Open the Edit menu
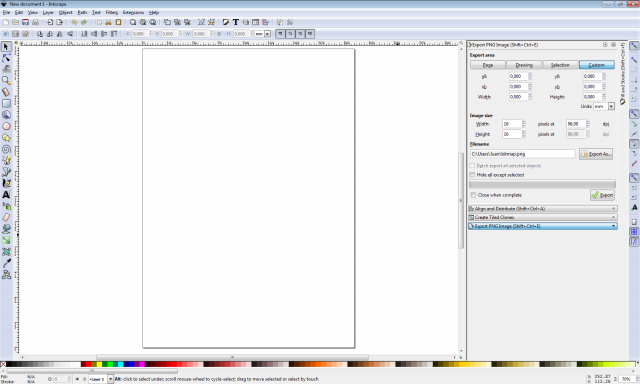640x384 pixels. click(x=19, y=13)
